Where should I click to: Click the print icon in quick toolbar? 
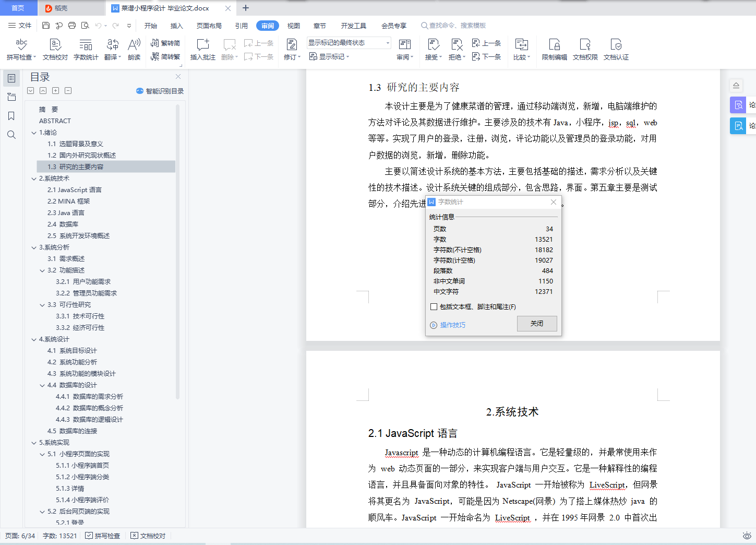(72, 26)
